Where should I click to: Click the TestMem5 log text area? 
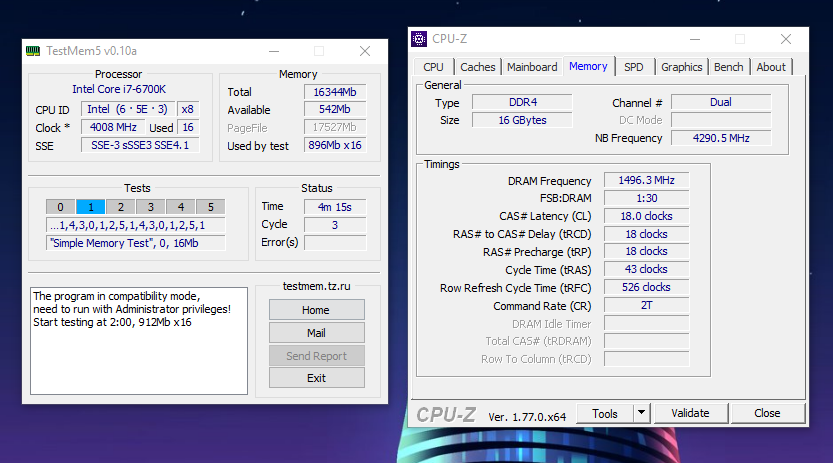pos(139,341)
